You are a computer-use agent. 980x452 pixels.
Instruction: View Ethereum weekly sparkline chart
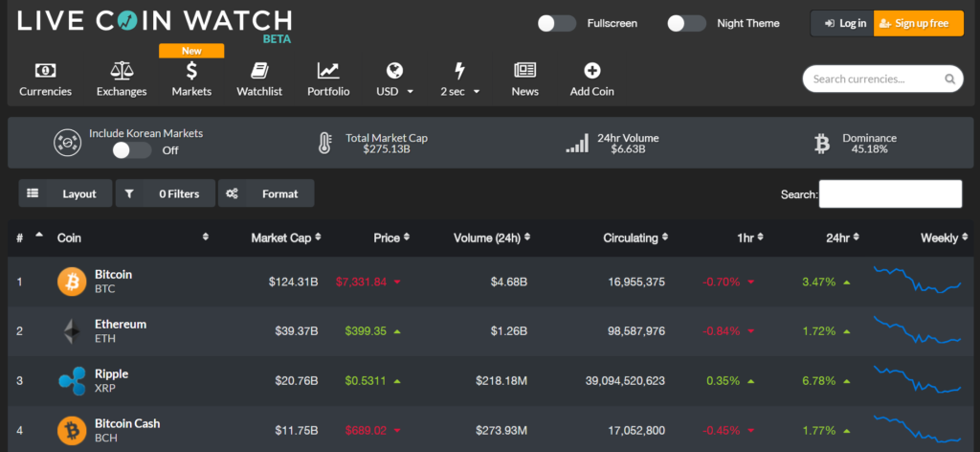918,330
